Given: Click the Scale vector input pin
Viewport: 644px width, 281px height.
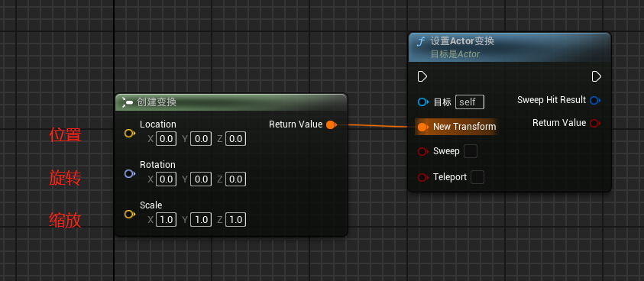Looking at the screenshot, I should pyautogui.click(x=130, y=214).
